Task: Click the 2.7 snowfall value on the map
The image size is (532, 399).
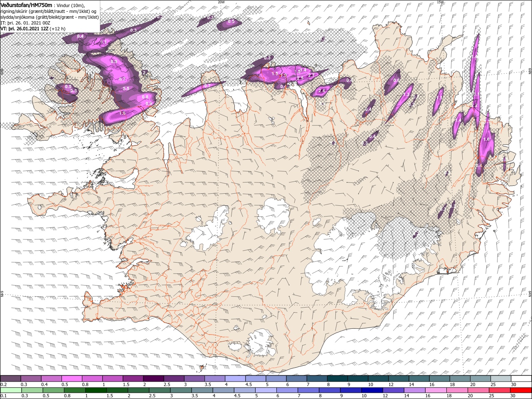Action: [310, 76]
